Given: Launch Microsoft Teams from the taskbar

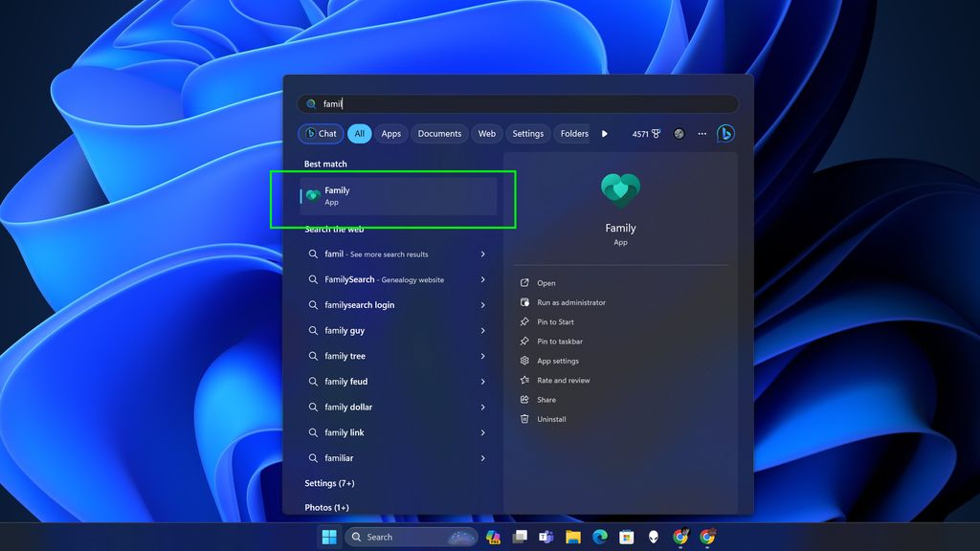Looking at the screenshot, I should (547, 537).
